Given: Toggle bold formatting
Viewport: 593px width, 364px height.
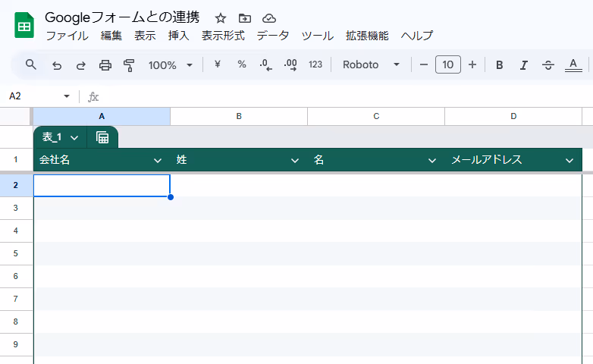Looking at the screenshot, I should [499, 65].
